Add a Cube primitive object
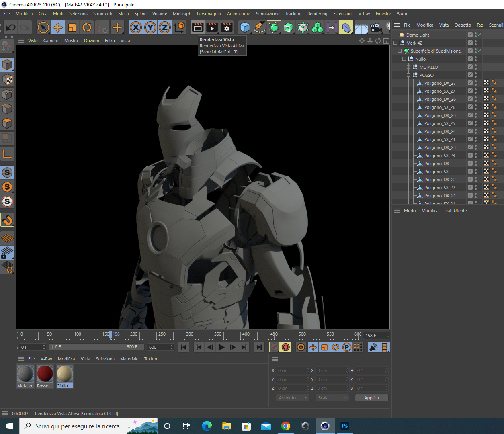Image resolution: width=504 pixels, height=434 pixels. tap(245, 27)
